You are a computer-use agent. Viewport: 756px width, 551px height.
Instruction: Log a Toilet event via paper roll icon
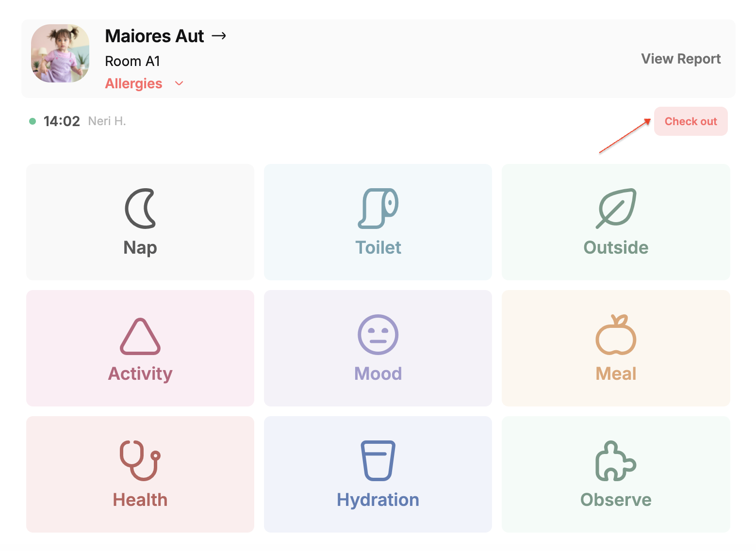pyautogui.click(x=378, y=209)
